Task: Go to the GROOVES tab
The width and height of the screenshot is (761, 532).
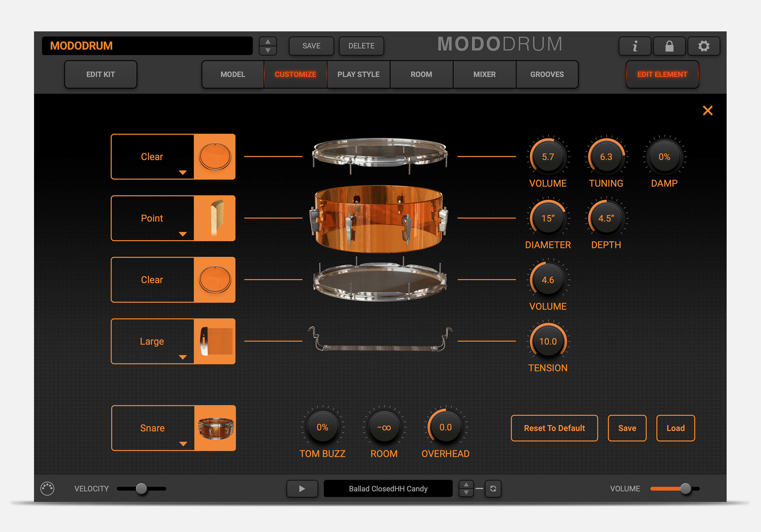Action: click(547, 74)
